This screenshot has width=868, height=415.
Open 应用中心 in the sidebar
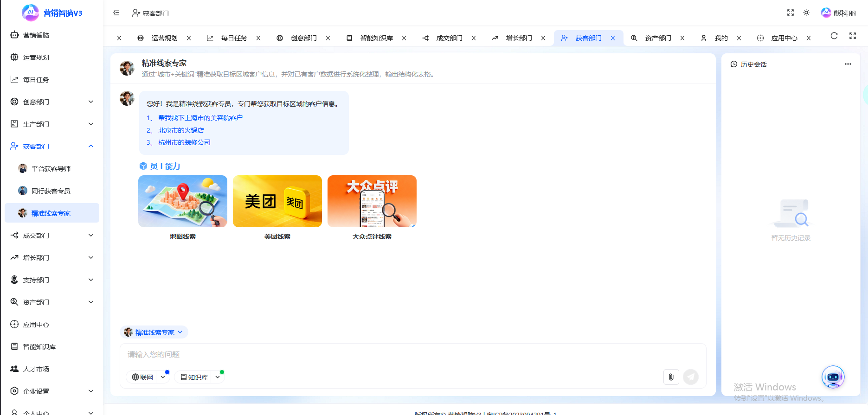click(52, 325)
